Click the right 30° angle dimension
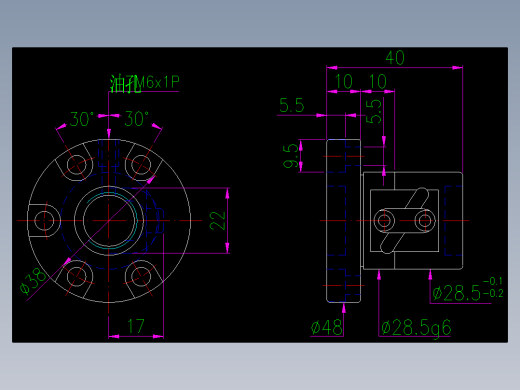 pos(136,119)
